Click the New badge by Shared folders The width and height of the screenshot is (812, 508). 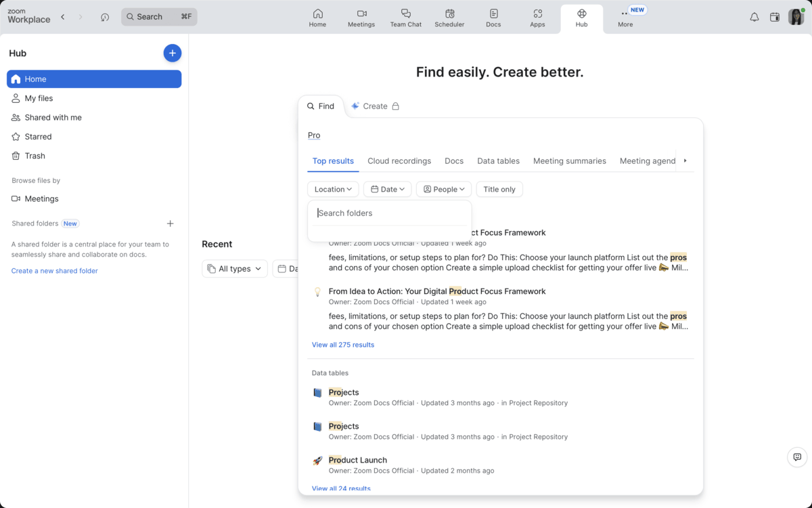[70, 224]
